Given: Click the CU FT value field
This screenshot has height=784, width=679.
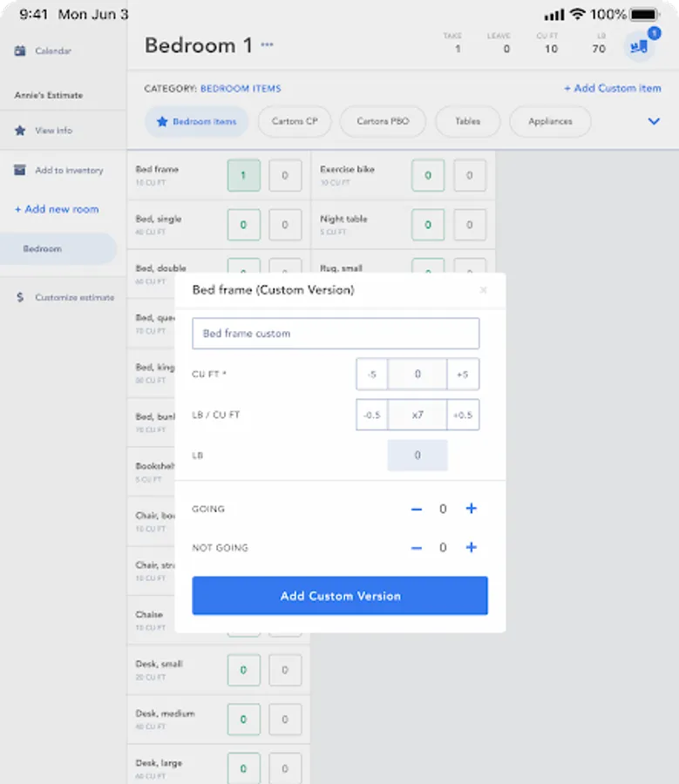Looking at the screenshot, I should 418,374.
